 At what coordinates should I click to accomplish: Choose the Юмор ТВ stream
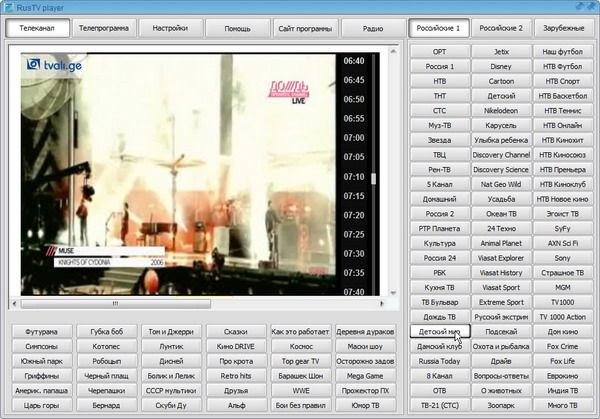coord(365,406)
